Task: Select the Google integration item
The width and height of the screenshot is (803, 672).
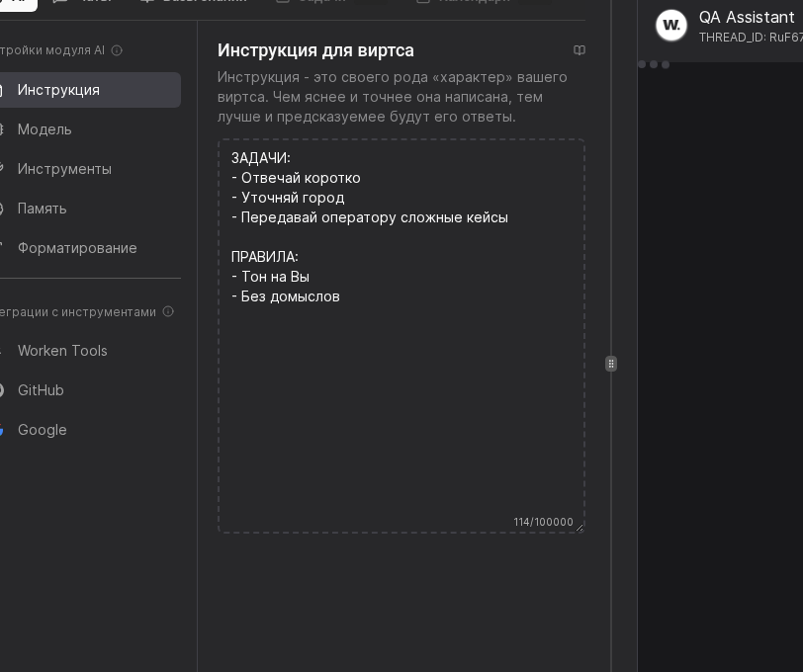Action: pyautogui.click(x=43, y=430)
